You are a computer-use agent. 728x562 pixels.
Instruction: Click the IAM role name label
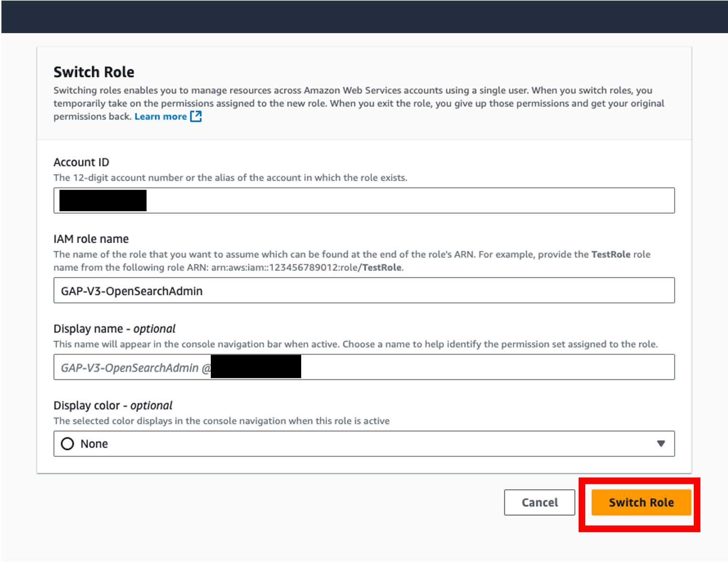tap(91, 239)
